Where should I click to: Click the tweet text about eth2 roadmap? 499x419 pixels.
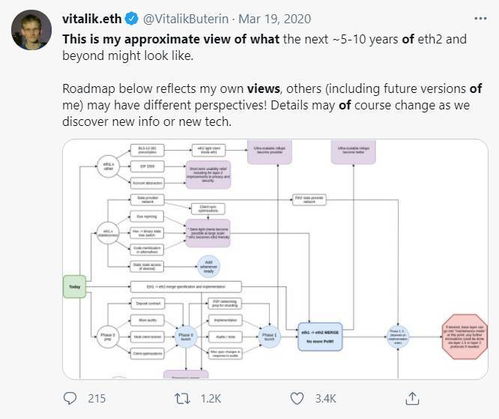pos(272,80)
